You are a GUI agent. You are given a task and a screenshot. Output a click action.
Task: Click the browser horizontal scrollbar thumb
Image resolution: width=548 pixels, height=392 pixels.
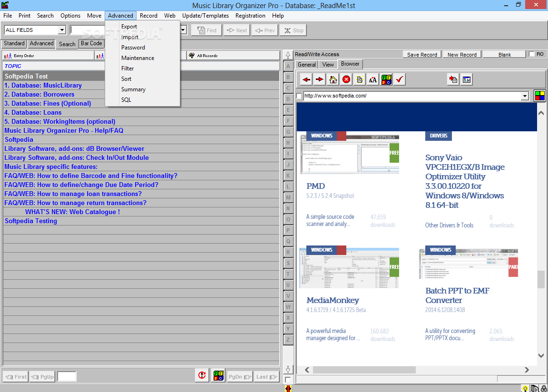364,370
